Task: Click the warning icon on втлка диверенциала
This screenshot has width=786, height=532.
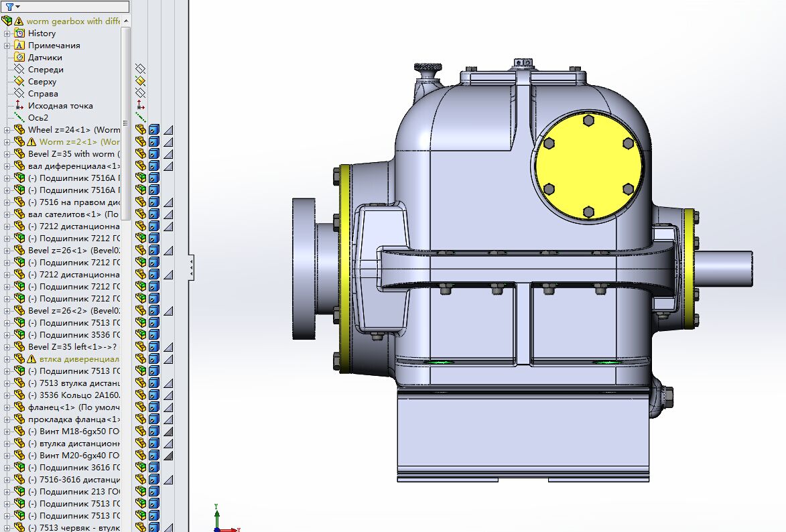Action: tap(31, 359)
